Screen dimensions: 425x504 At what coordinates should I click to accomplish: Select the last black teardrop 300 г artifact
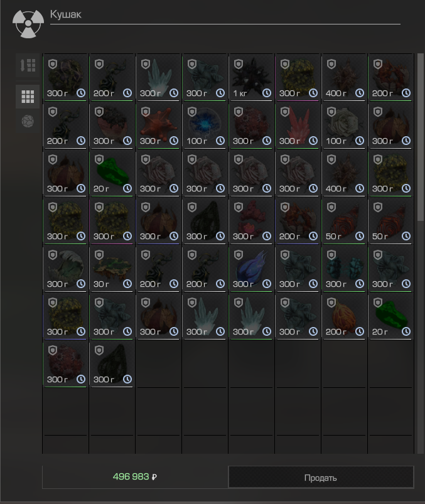[112, 364]
